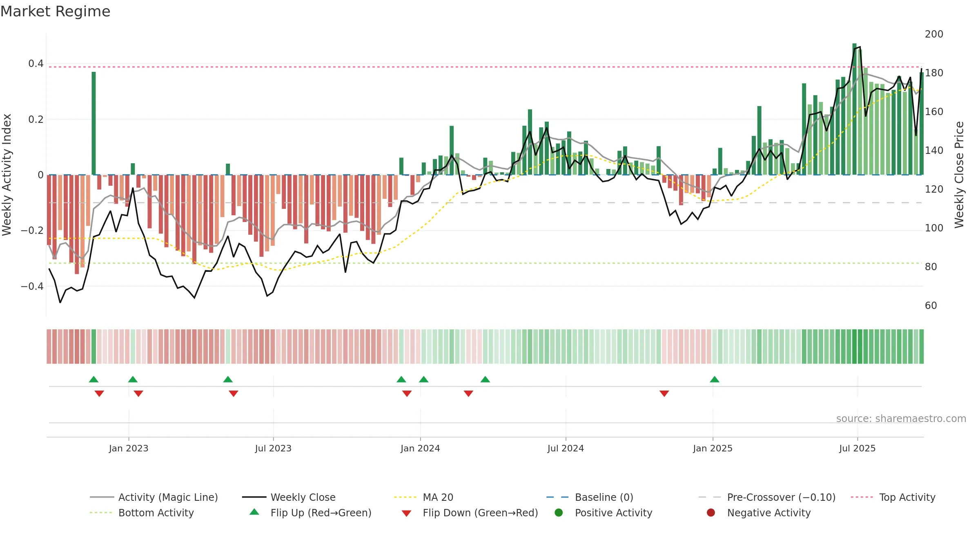Toggle the Top Activity legend entry

(x=893, y=497)
